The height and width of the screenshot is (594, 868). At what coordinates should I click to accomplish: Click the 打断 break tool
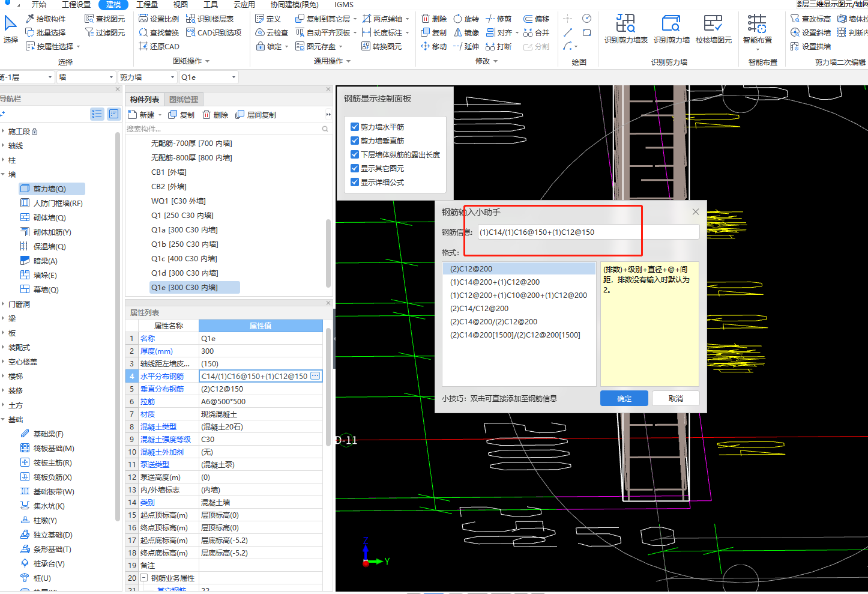pos(499,46)
